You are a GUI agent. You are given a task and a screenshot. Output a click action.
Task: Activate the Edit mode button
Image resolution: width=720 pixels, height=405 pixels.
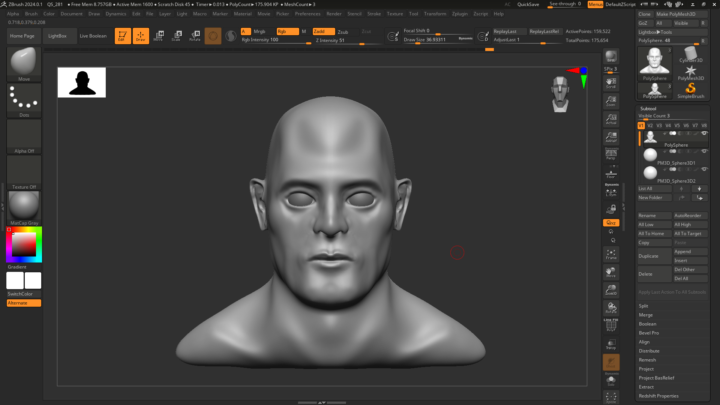(x=123, y=36)
